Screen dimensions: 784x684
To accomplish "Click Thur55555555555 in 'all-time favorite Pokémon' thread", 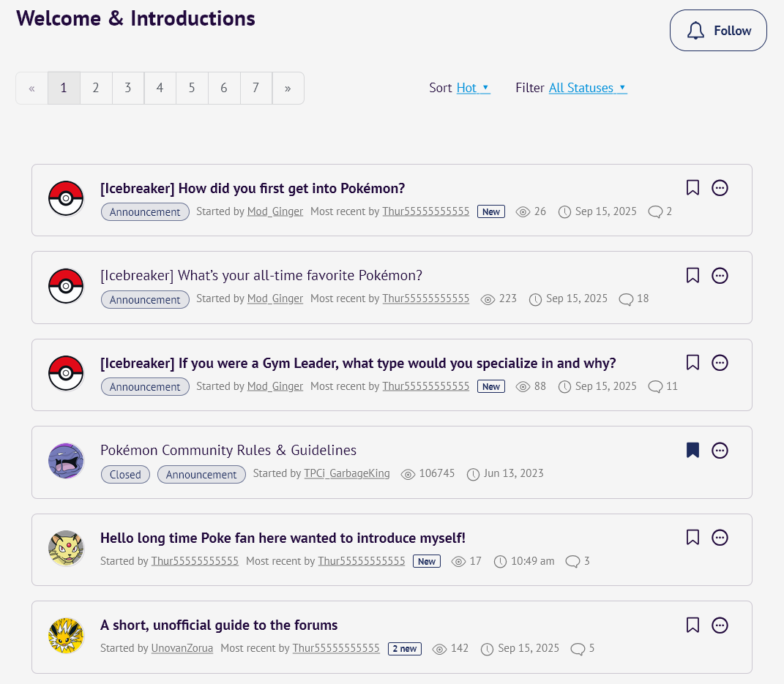I will point(426,298).
